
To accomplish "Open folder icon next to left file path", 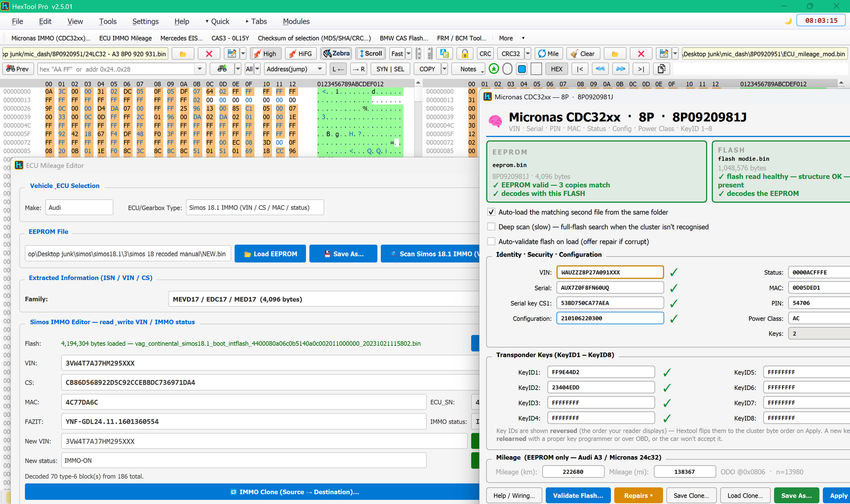I will click(x=183, y=54).
